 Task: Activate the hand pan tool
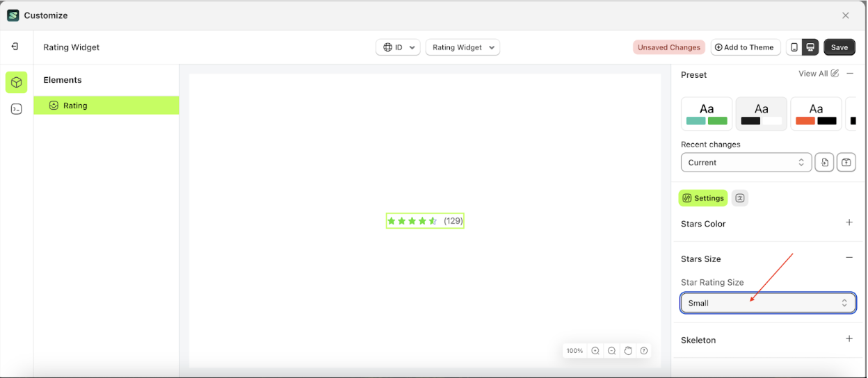click(x=628, y=351)
